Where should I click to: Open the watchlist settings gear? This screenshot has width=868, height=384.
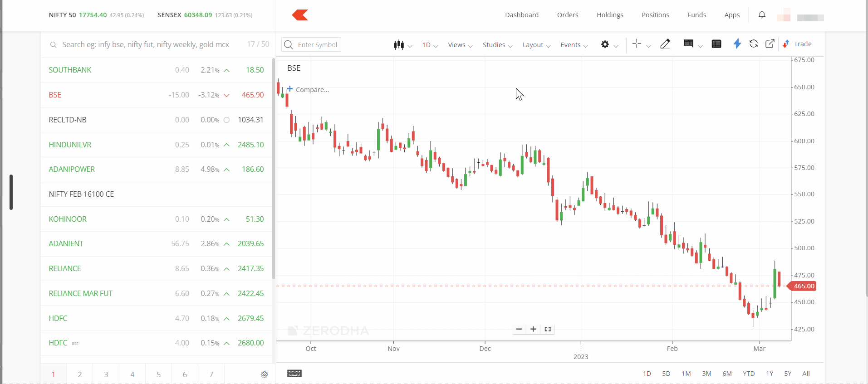265,374
